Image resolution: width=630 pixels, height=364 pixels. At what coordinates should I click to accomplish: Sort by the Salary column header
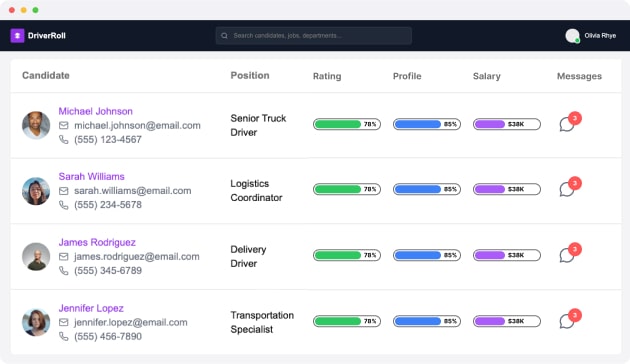[x=487, y=76]
